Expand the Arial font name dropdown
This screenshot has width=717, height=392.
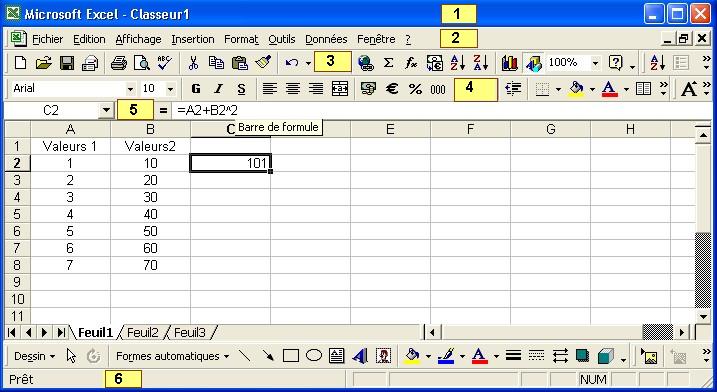click(130, 89)
